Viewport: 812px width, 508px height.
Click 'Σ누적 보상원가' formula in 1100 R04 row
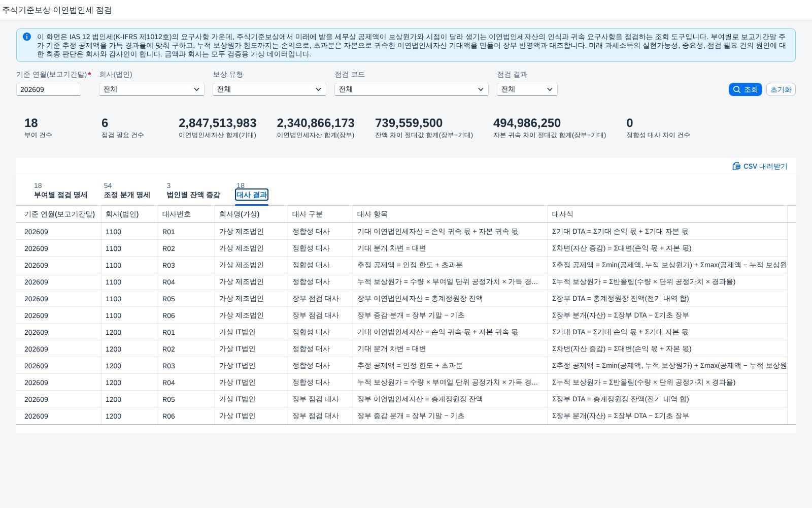(x=644, y=282)
